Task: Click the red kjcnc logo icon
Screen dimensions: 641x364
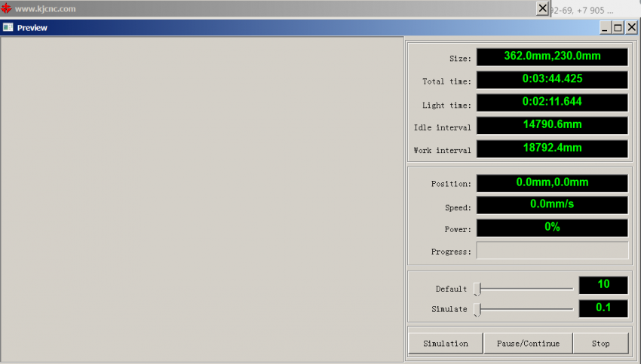Action: (7, 9)
